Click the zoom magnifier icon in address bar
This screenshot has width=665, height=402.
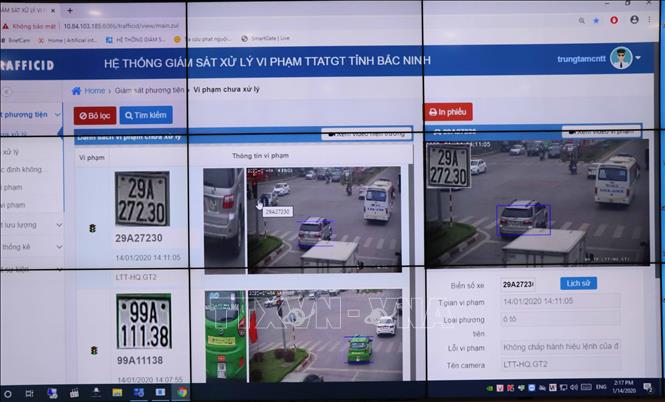point(581,21)
